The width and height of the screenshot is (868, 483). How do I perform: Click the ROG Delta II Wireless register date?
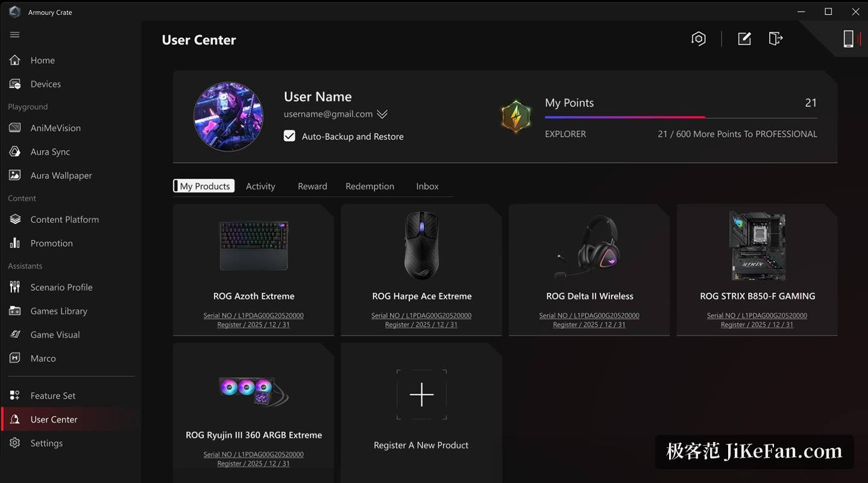click(590, 325)
